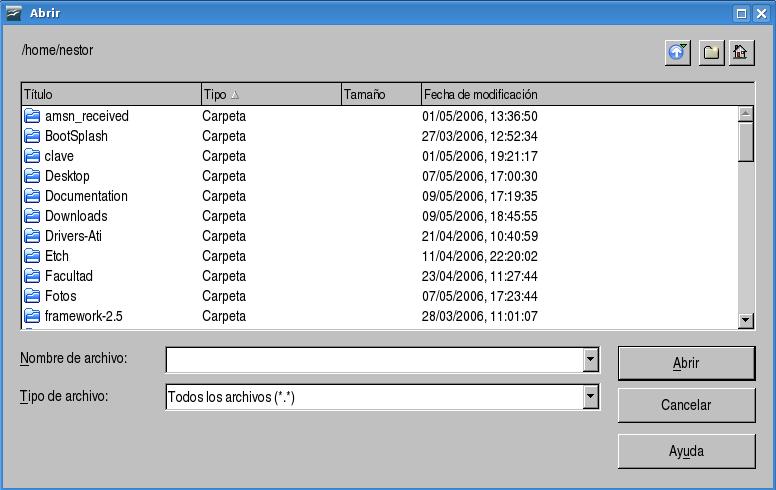This screenshot has height=490, width=776.
Task: Click the file list scroll down arrow
Action: [x=746, y=320]
